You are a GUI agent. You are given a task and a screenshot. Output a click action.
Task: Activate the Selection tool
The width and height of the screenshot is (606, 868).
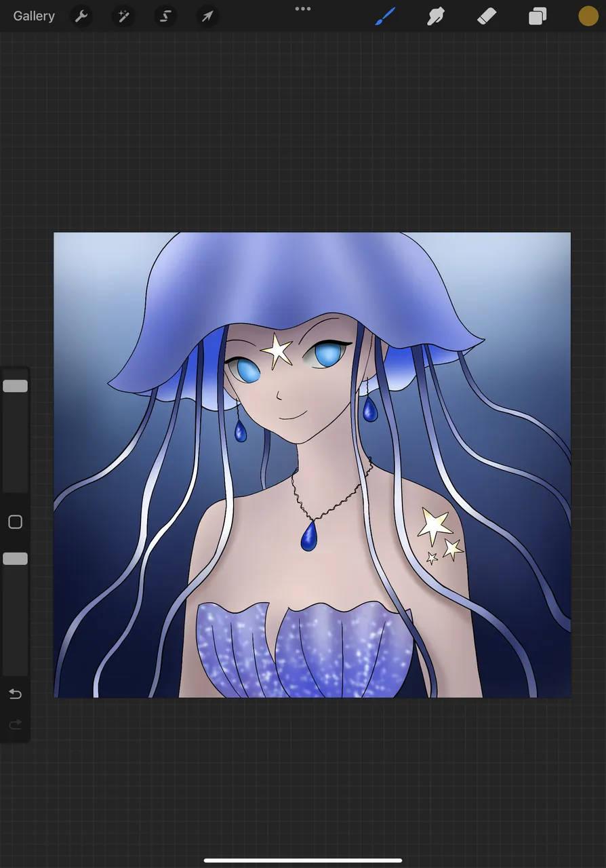(165, 16)
